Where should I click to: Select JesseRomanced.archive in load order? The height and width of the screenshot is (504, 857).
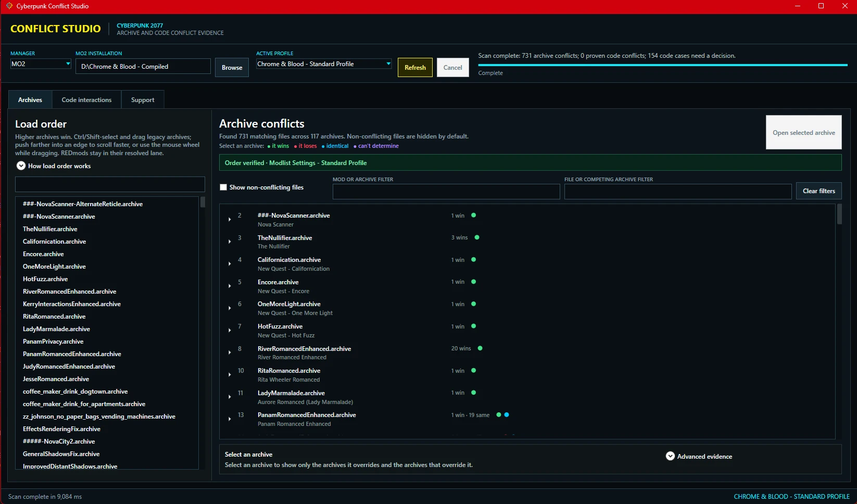pos(107,379)
